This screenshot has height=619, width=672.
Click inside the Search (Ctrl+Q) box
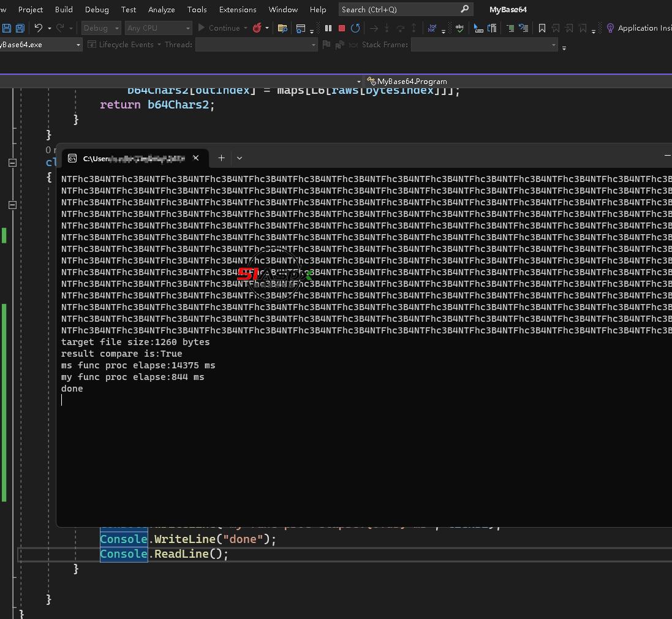pos(398,9)
